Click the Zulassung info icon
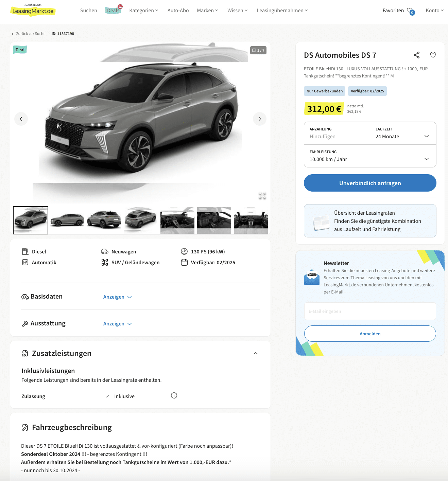Viewport: 448px width, 481px height. pyautogui.click(x=174, y=395)
